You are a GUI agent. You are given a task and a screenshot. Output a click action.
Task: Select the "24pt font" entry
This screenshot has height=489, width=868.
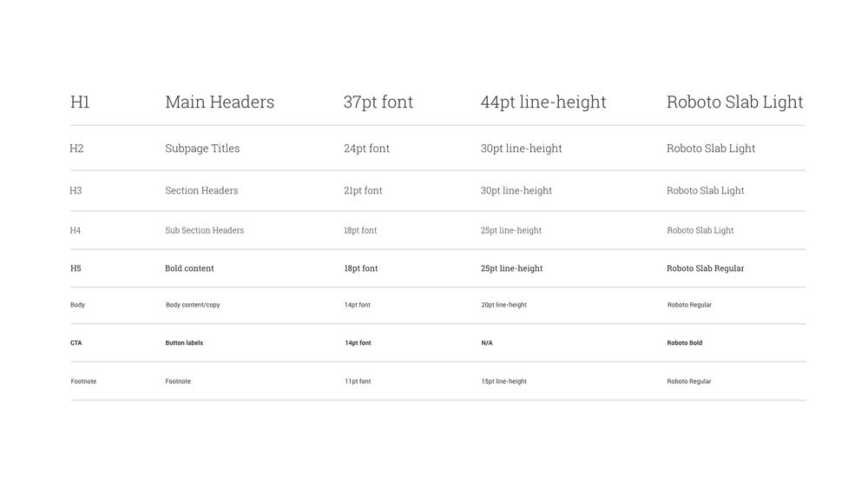pyautogui.click(x=366, y=149)
